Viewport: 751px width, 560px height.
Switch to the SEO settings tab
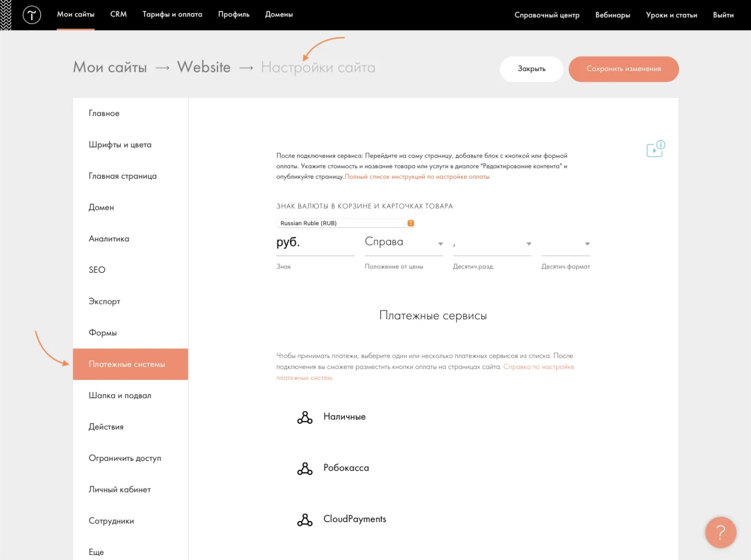point(97,270)
